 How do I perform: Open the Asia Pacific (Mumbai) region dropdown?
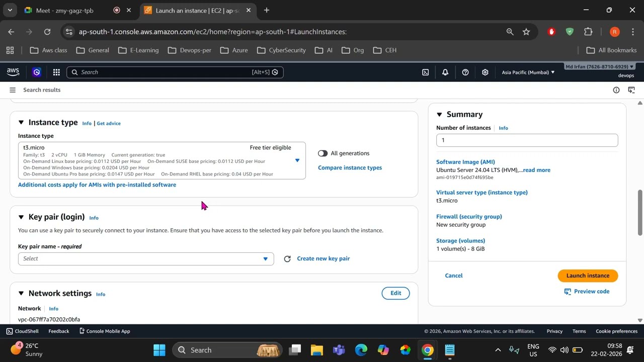click(x=528, y=72)
